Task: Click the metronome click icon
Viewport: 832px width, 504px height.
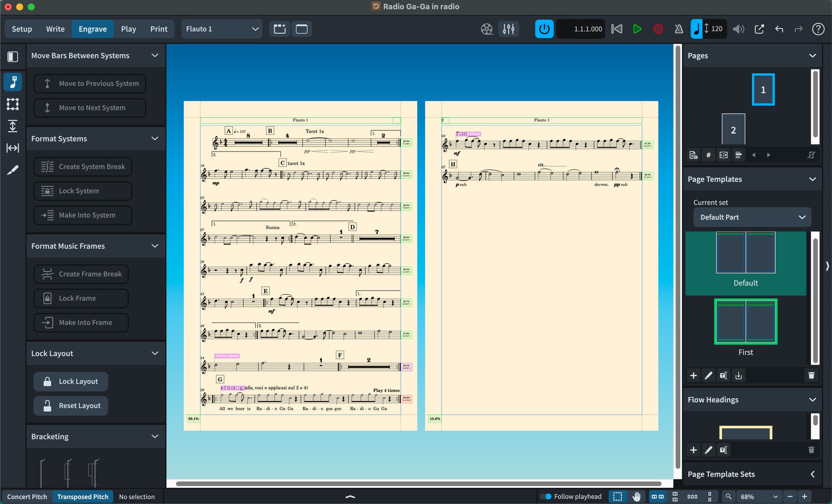Action: click(679, 29)
